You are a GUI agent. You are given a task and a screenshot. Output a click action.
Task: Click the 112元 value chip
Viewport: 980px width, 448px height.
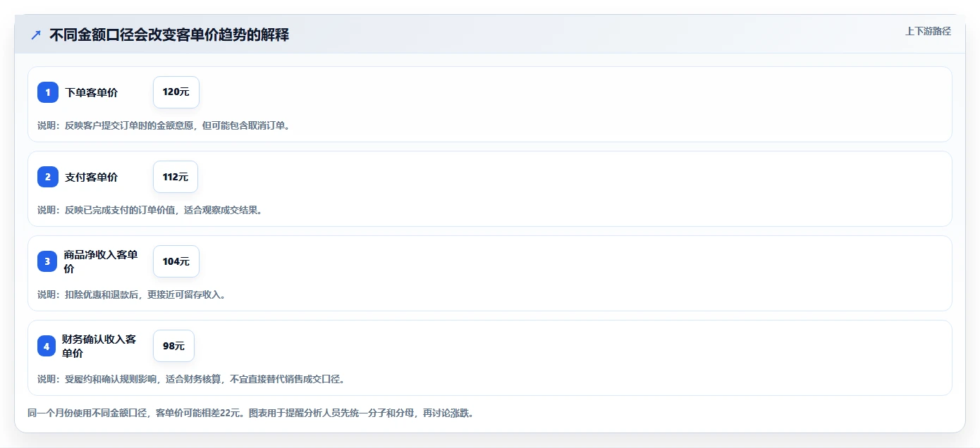176,177
